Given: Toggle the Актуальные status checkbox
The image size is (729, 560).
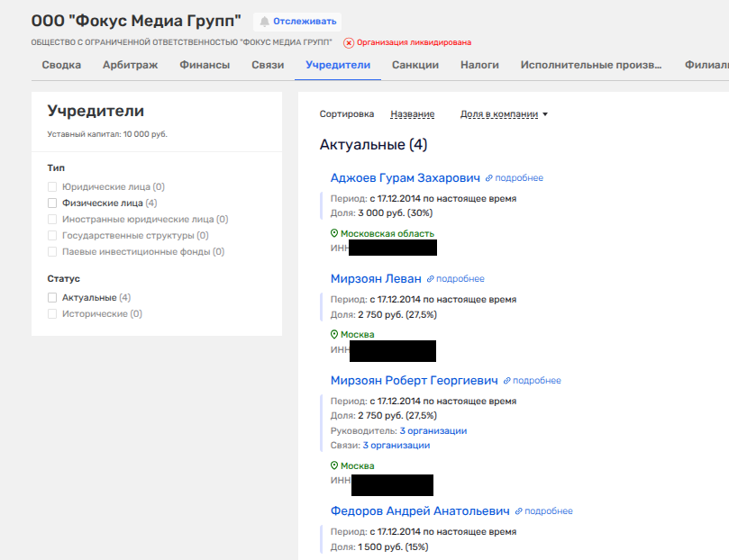Looking at the screenshot, I should point(52,297).
